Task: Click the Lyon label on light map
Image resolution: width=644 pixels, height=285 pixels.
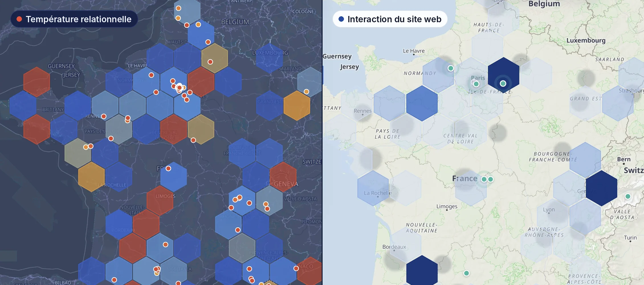Action: 549,210
